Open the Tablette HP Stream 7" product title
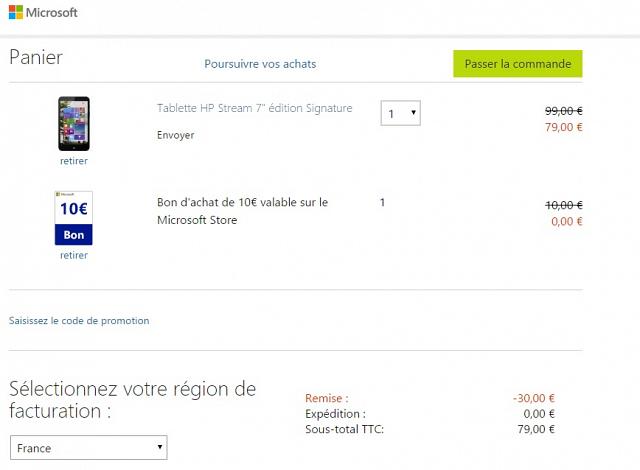 click(254, 108)
